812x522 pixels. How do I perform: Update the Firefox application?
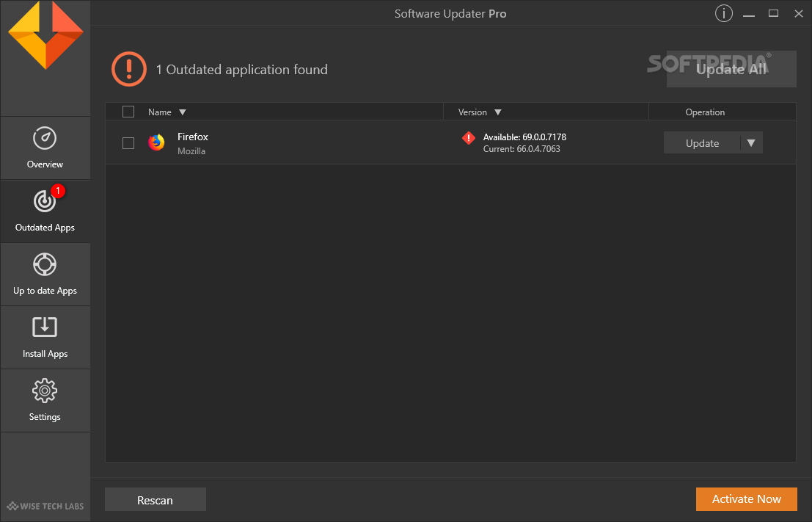tap(702, 143)
